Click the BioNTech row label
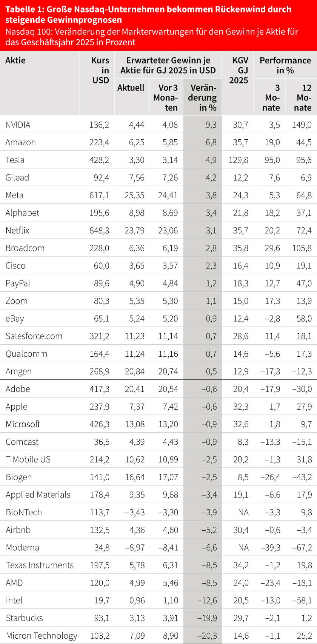 [x=24, y=512]
